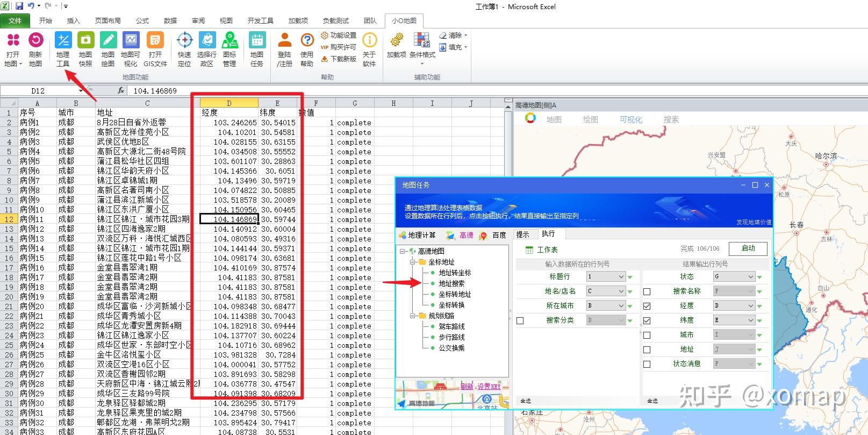
Task: Click the undo icon in quick access toolbar
Action: (x=31, y=6)
